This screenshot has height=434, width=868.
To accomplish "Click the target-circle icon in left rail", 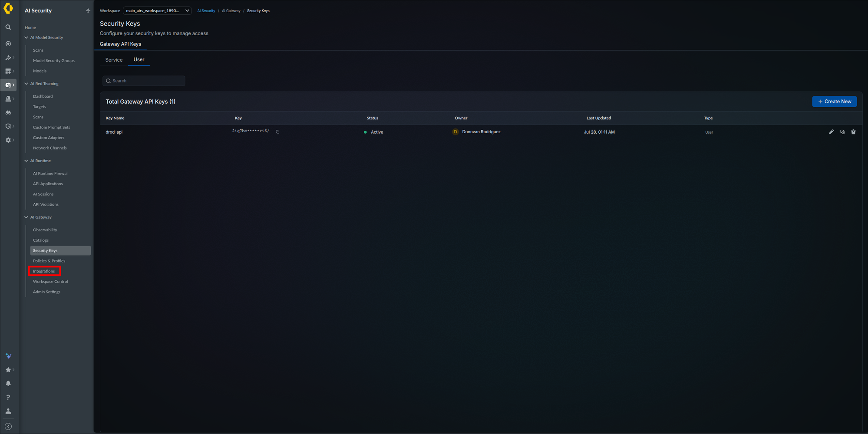I will click(x=8, y=44).
